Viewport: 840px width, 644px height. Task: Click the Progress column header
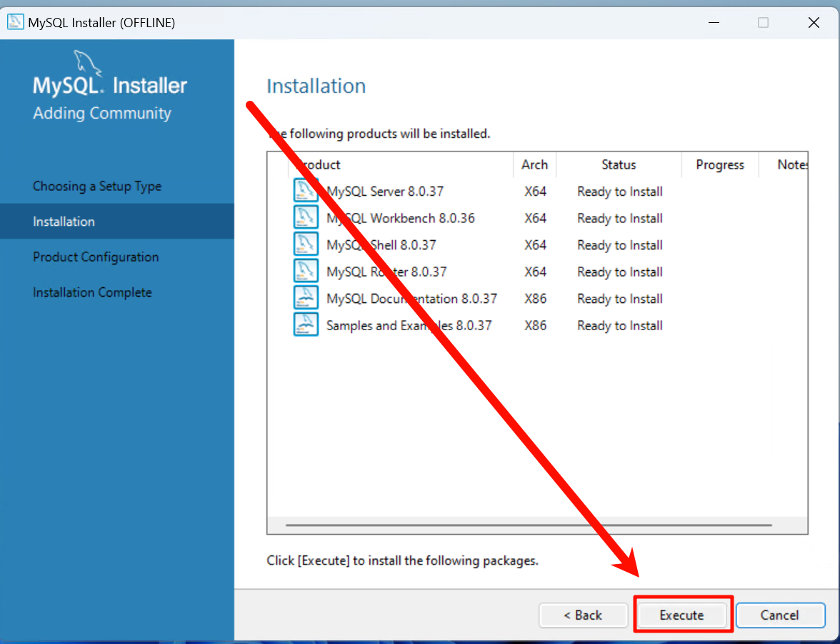click(720, 164)
